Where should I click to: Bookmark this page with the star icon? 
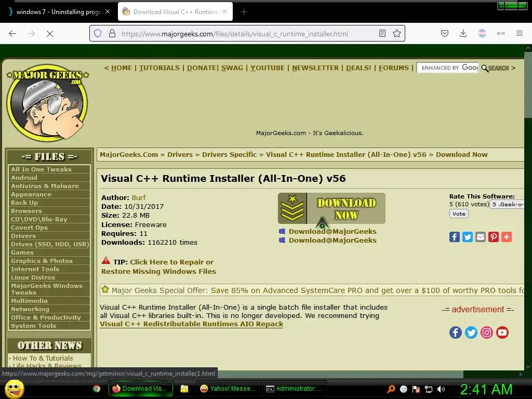pos(396,33)
